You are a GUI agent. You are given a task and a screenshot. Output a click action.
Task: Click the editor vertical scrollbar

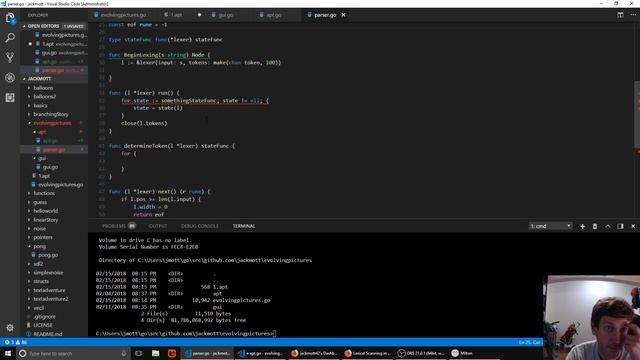coord(637,114)
